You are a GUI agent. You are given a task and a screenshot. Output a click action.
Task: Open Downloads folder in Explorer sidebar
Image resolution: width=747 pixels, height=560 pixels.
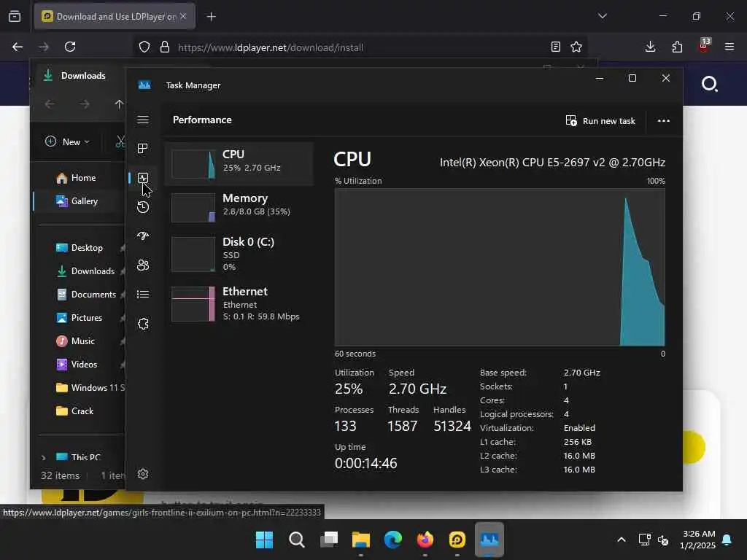coord(86,271)
